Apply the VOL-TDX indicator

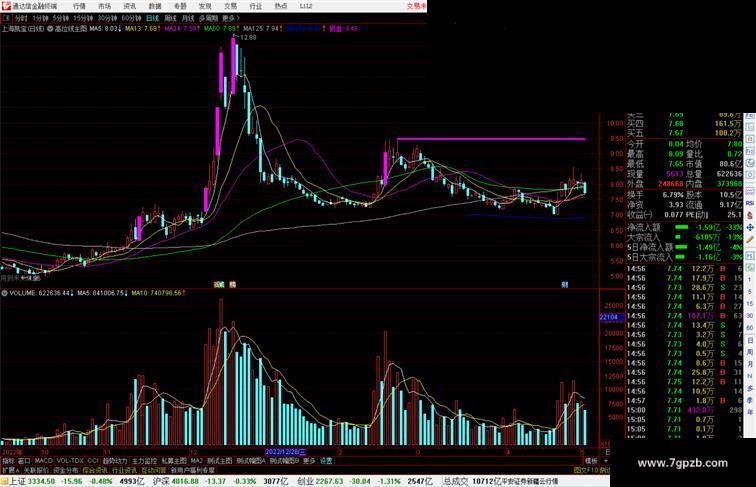[x=70, y=461]
